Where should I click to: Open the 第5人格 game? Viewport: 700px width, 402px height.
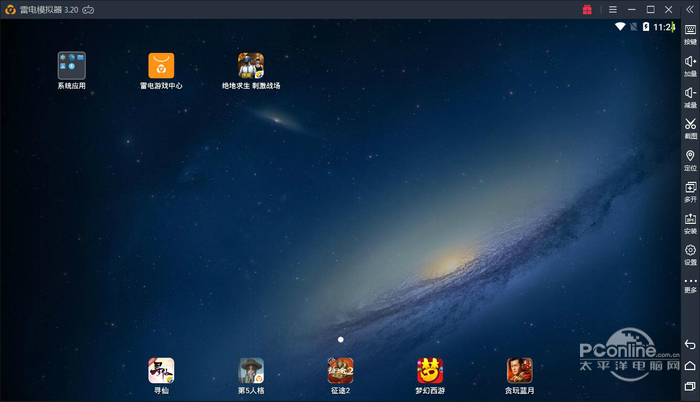pyautogui.click(x=251, y=370)
